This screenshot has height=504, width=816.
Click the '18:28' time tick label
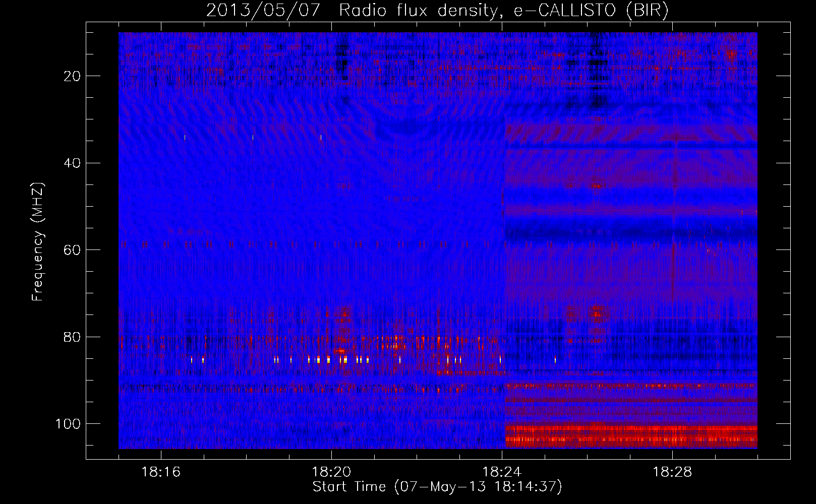672,472
